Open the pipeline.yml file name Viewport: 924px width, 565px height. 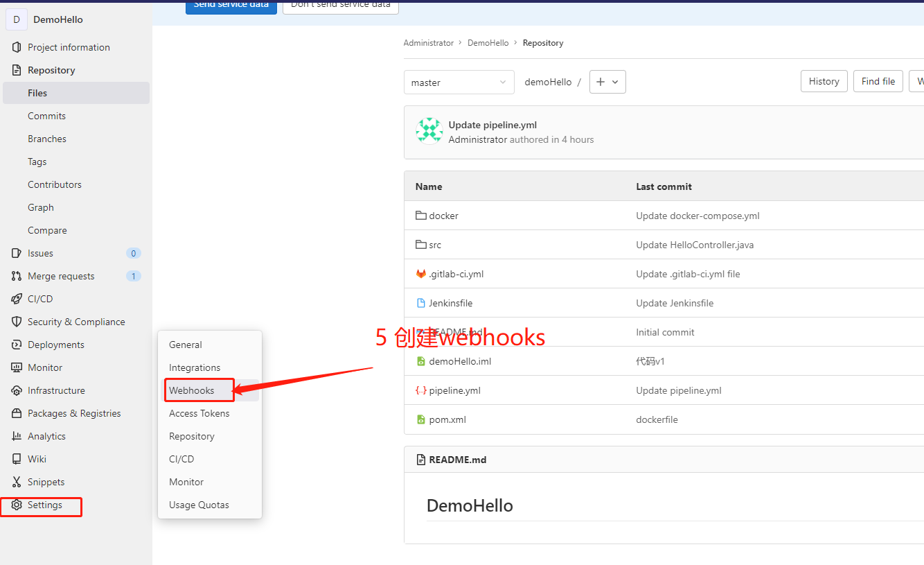pos(454,390)
